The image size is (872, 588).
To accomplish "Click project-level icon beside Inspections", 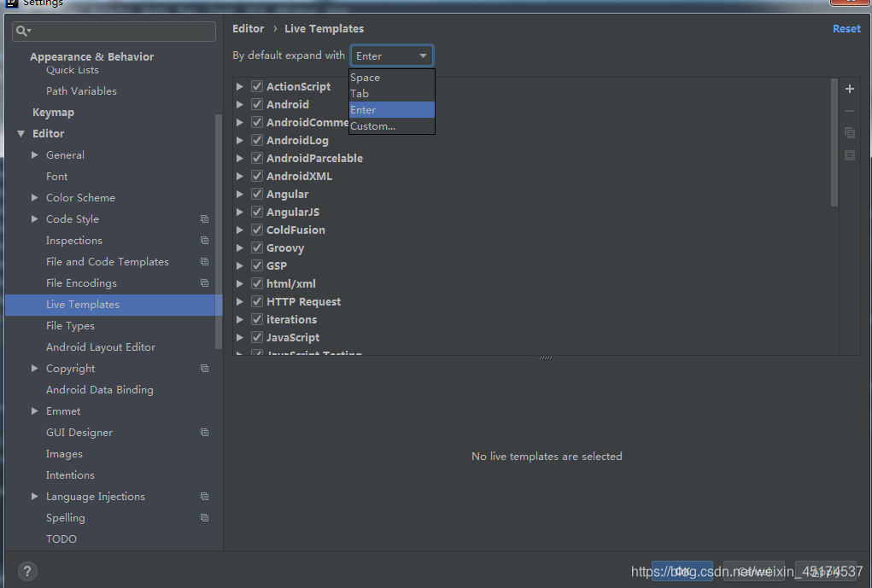I will [x=205, y=240].
